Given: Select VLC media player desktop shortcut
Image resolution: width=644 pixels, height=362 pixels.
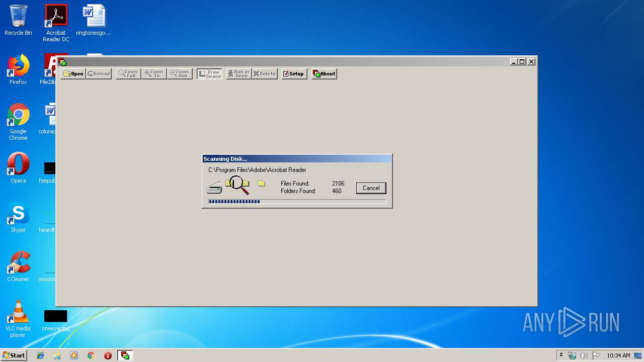Looking at the screenshot, I should pos(18,319).
